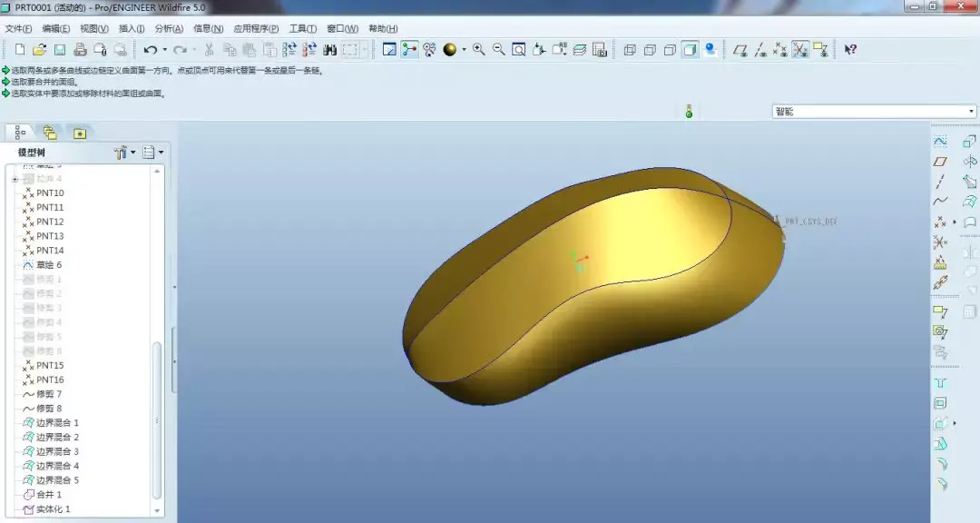Open the model tree Show dropdown
The image size is (980, 523).
coord(125,152)
